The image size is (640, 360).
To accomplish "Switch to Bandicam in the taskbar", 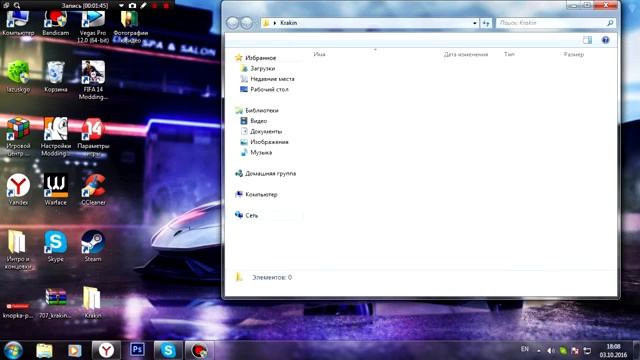I will pos(199,350).
